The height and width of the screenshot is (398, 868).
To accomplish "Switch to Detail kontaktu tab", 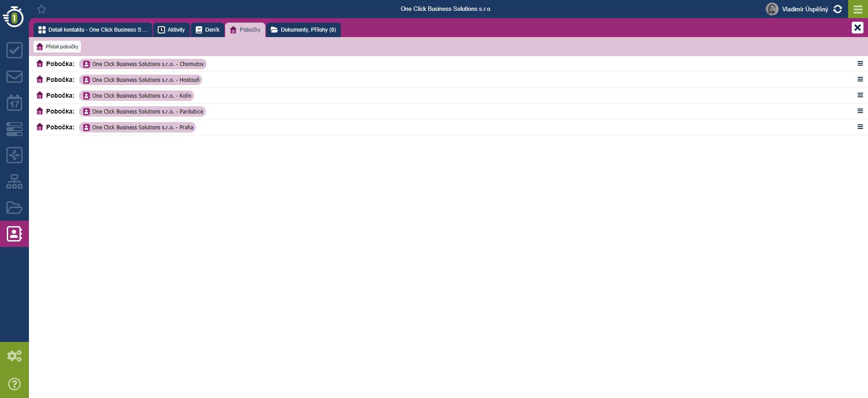I will coord(93,30).
